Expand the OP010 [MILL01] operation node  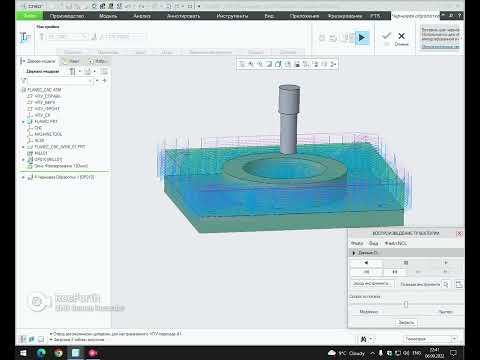23,160
